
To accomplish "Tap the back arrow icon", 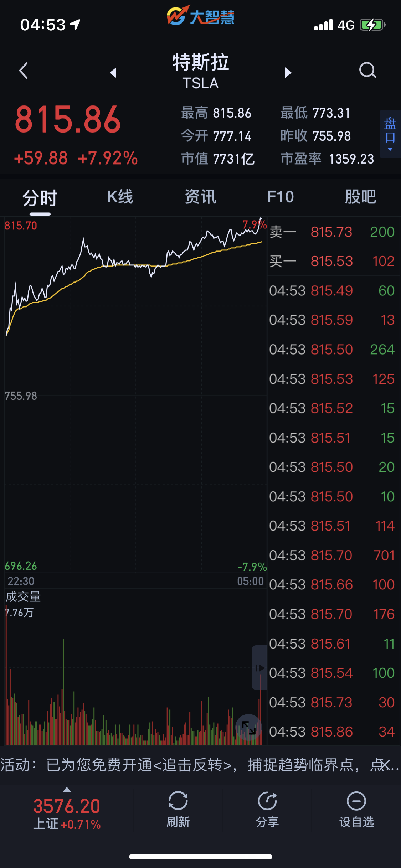I will tap(24, 71).
